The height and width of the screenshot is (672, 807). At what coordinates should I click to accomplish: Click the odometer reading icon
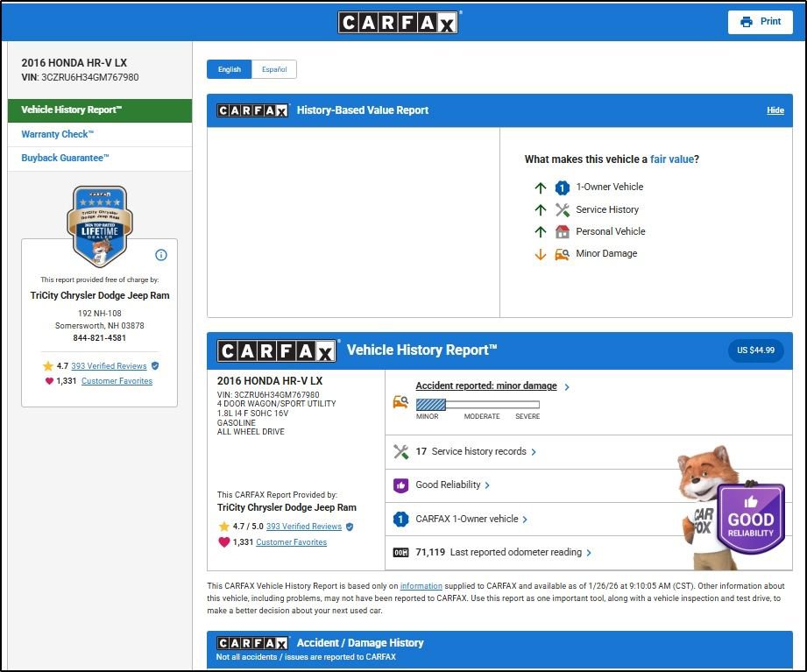pyautogui.click(x=400, y=553)
